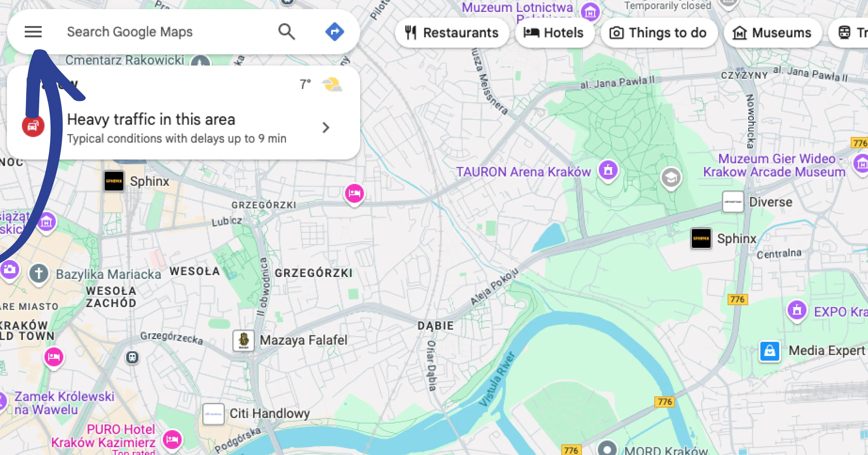868x455 pixels.
Task: Click the Mazaya Falafel map marker
Action: [x=244, y=340]
